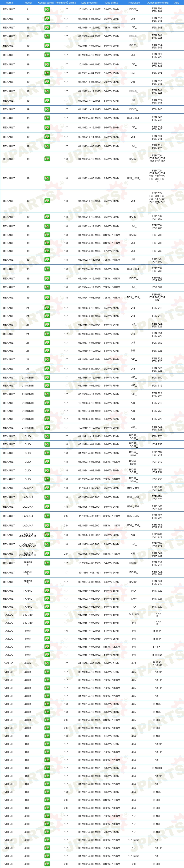Select the '04.1986 -> 07.1989' production years cell
The image size is (184, 868).
(x=89, y=816)
